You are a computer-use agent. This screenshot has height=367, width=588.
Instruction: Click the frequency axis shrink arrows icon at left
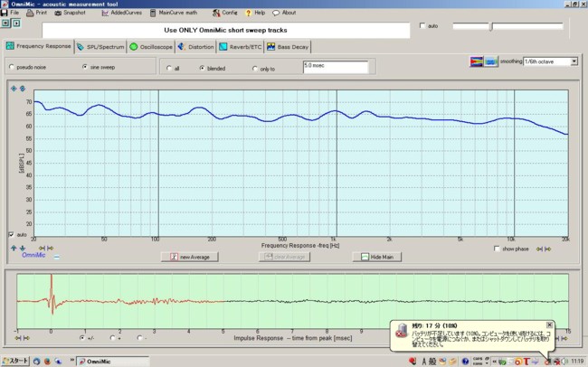[x=42, y=248]
